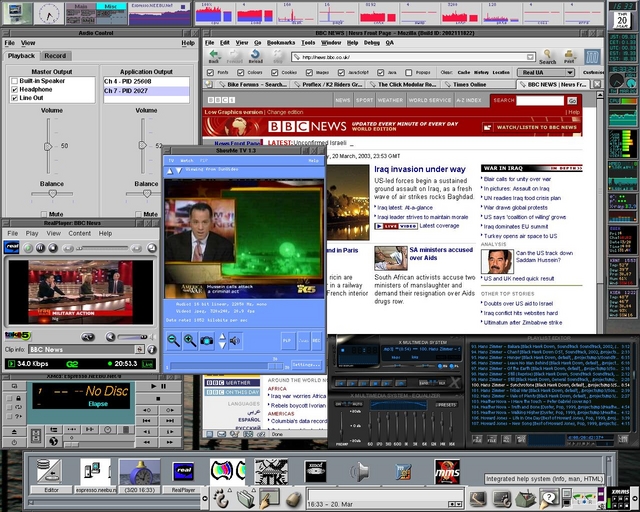
Task: Click Back arrow in Mozilla toolbar
Action: click(213, 54)
